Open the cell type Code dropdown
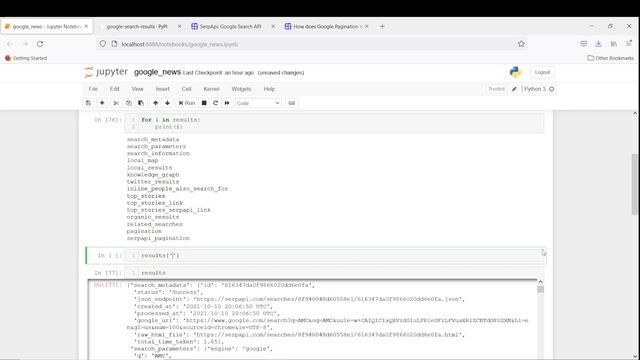Screen dimensions: 640x360 258,103
